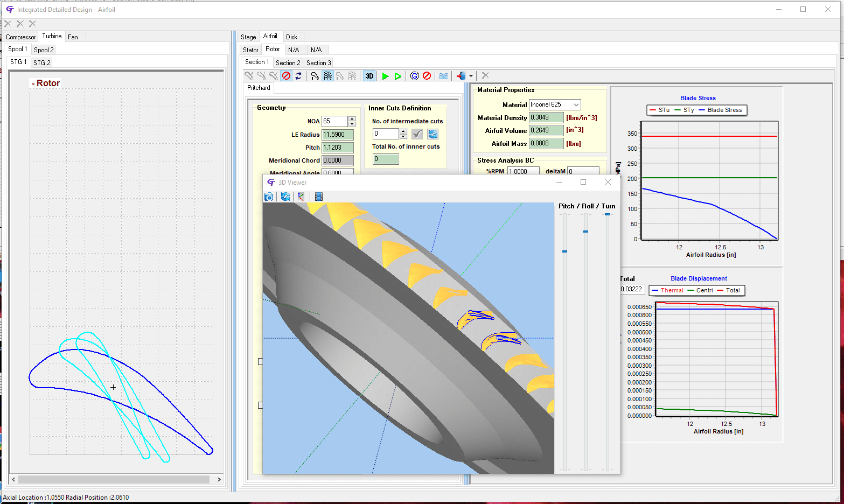Open the Section 2 tab
The width and height of the screenshot is (844, 504).
pyautogui.click(x=288, y=63)
